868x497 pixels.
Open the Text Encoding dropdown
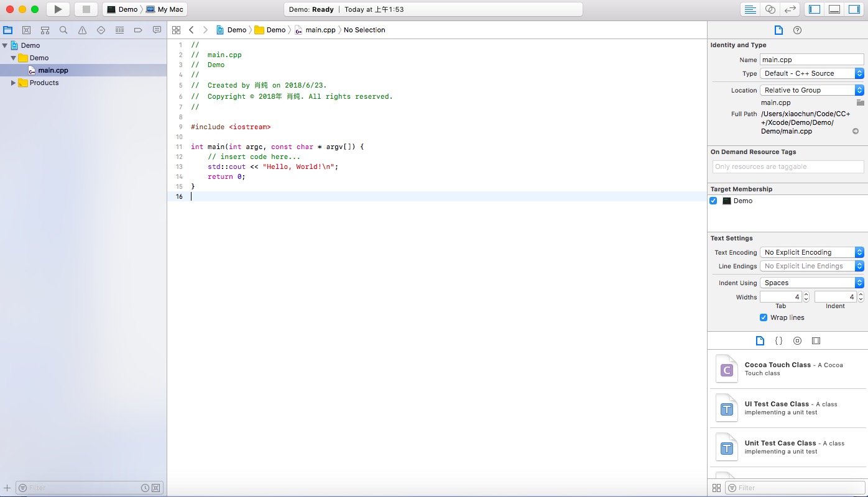812,252
